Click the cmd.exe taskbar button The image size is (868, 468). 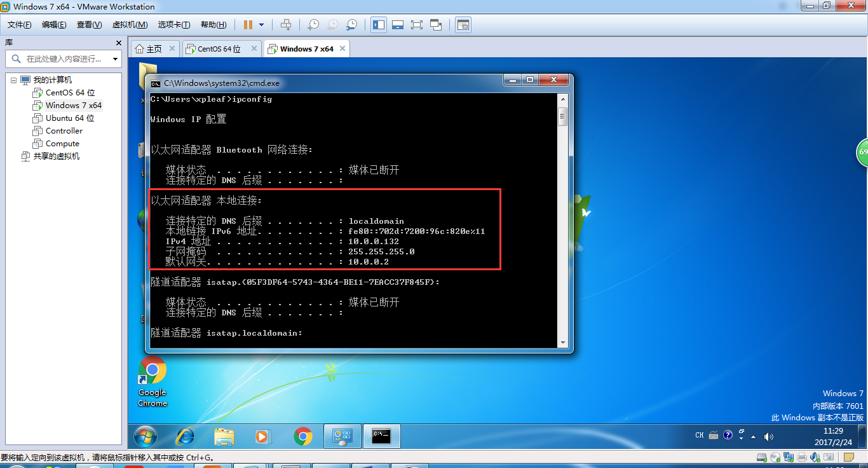(x=381, y=436)
